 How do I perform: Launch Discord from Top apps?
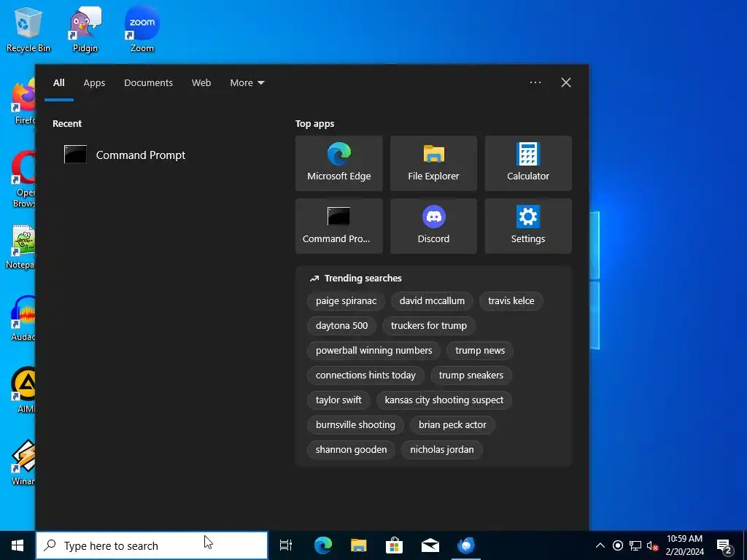coord(433,226)
